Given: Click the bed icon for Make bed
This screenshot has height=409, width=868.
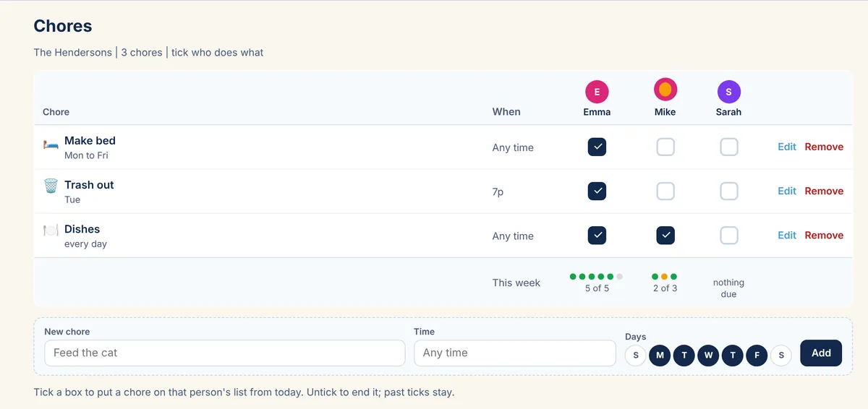Looking at the screenshot, I should click(x=51, y=144).
